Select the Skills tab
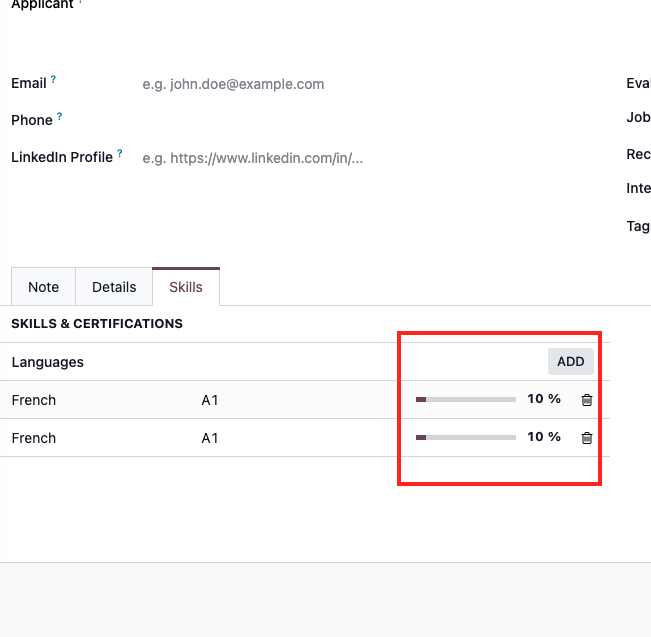The image size is (651, 637). coord(186,287)
